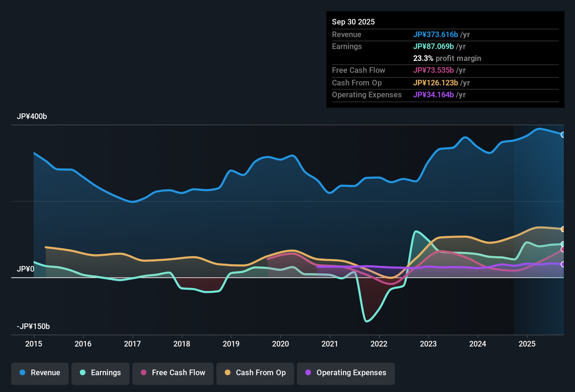The height and width of the screenshot is (392, 575).
Task: Click the JP¥400b gridline label
Action: (x=32, y=117)
